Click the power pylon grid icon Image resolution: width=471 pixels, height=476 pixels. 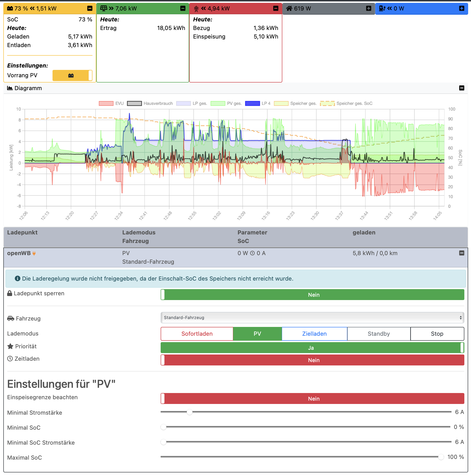196,9
